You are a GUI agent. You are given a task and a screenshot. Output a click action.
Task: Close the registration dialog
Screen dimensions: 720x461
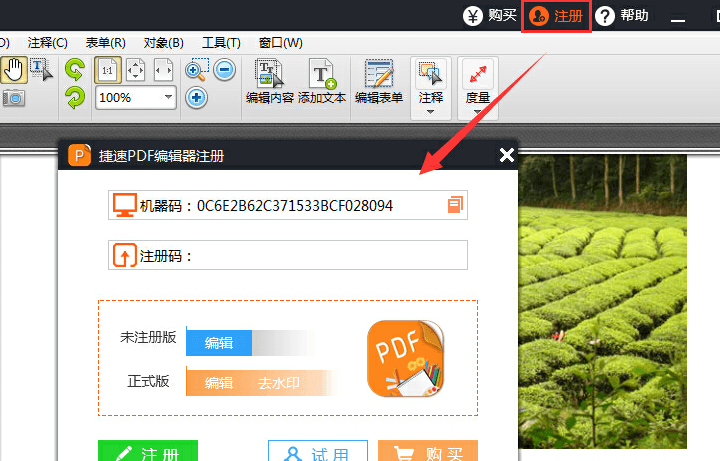tap(506, 155)
